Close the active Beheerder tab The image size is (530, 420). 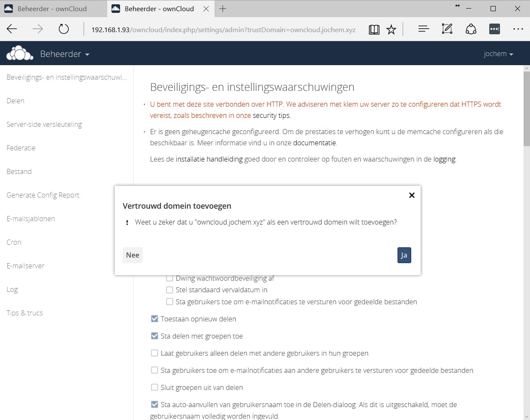206,9
